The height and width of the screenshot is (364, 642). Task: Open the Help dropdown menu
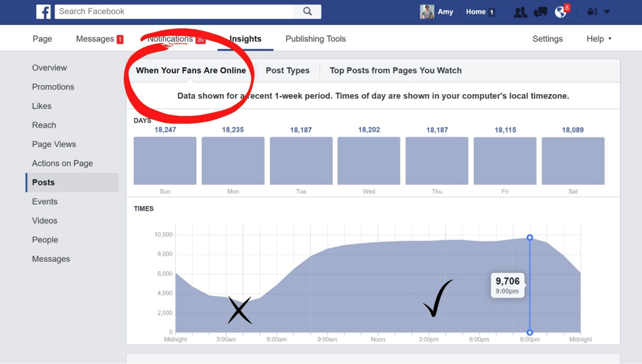click(x=599, y=38)
